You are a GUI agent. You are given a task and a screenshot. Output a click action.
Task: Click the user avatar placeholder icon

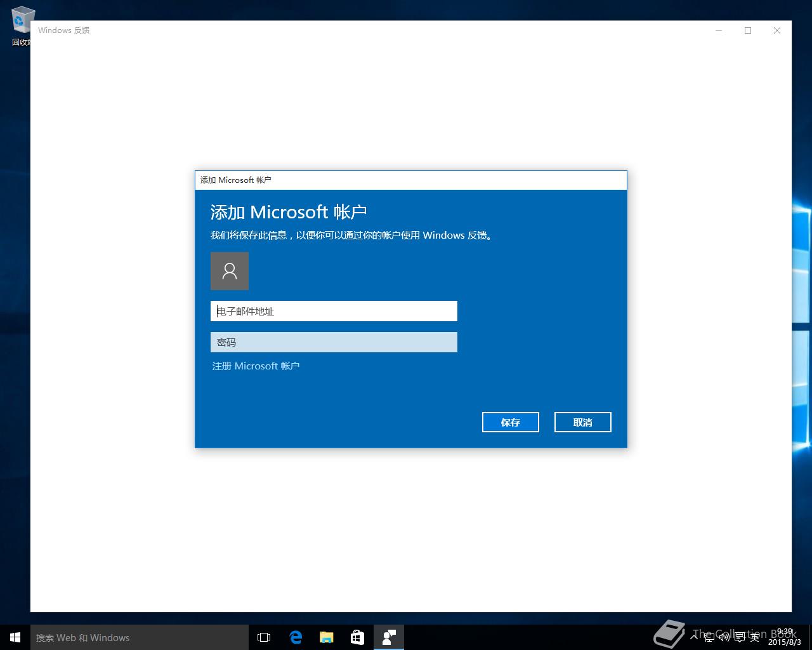point(230,271)
